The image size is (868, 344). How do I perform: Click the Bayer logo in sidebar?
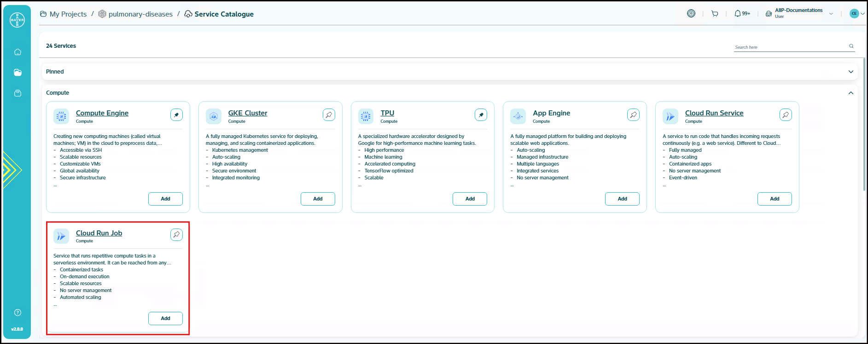(x=17, y=20)
